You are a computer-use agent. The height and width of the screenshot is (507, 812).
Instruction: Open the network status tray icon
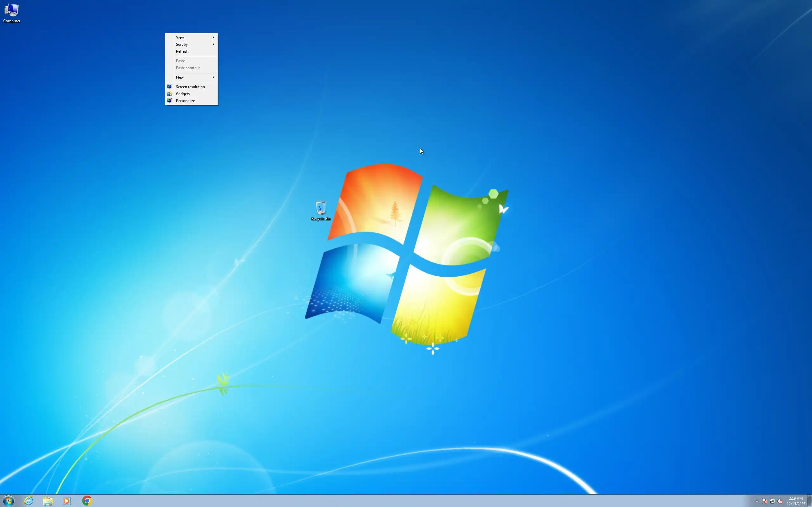pyautogui.click(x=772, y=501)
